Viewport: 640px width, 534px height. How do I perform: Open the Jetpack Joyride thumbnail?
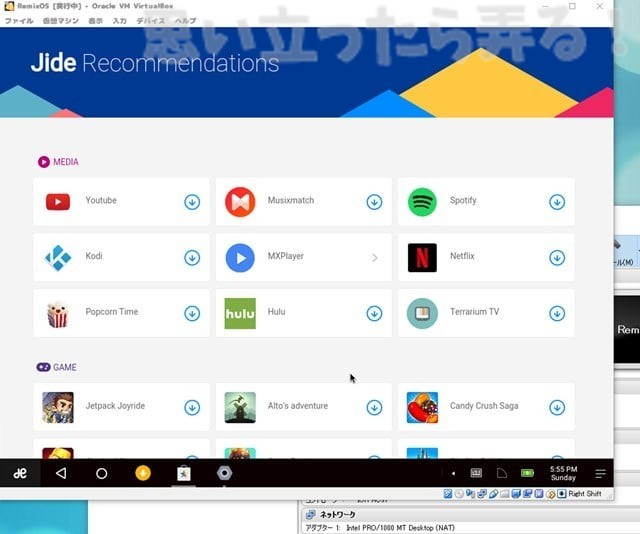click(x=58, y=407)
